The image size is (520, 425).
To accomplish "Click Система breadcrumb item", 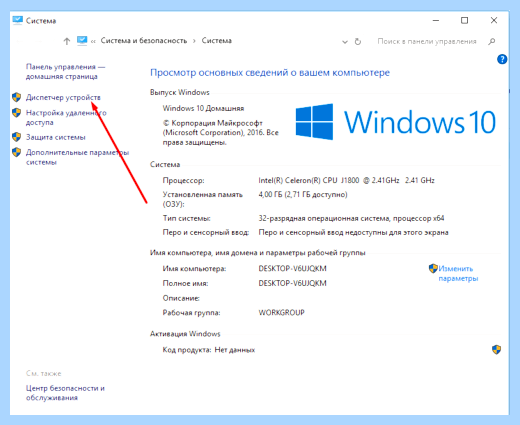I will click(217, 41).
